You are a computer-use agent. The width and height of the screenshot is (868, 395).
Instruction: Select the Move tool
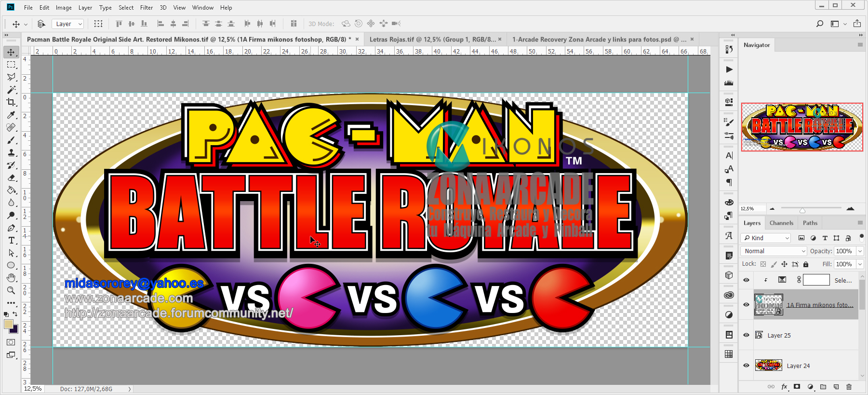pos(11,52)
